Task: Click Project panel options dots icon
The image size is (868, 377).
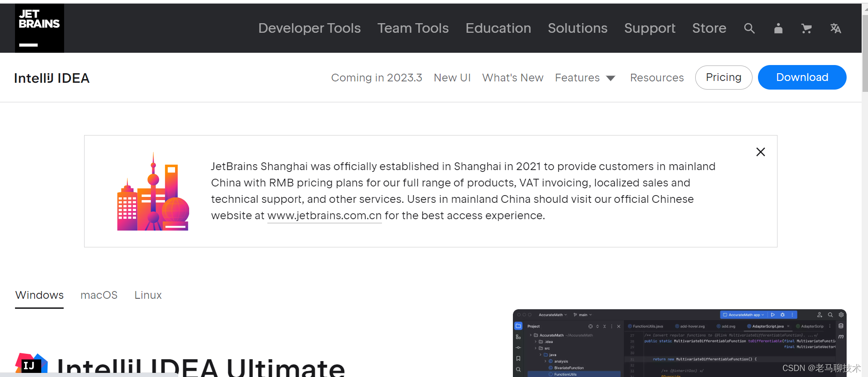Action: click(612, 326)
